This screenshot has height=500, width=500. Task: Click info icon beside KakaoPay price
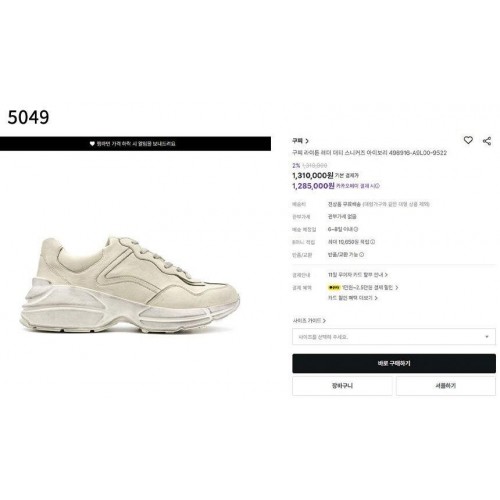377,186
